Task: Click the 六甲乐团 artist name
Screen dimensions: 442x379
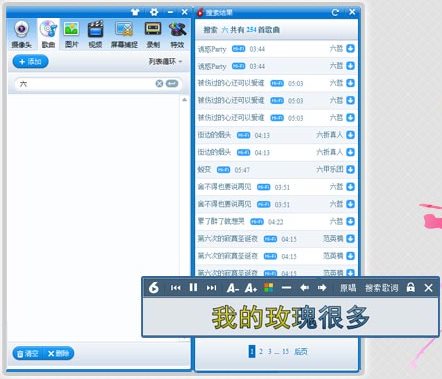Action: point(329,169)
